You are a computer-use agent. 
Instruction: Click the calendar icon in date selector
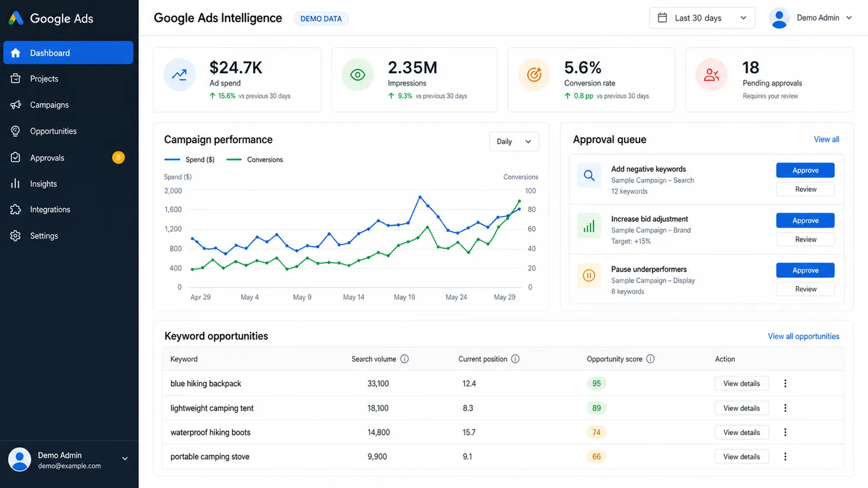pos(662,18)
